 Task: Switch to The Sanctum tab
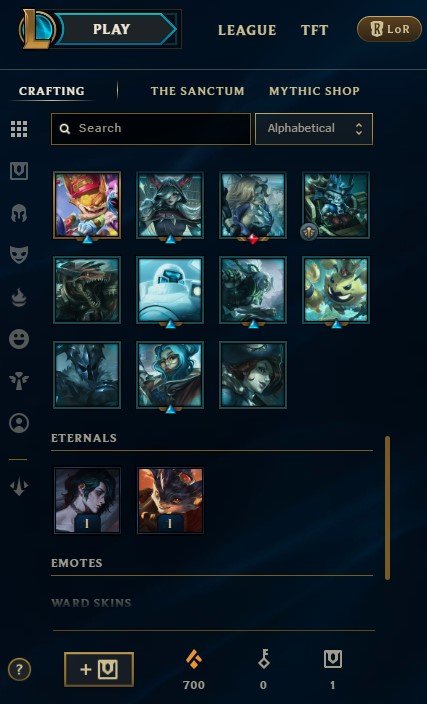pyautogui.click(x=198, y=91)
